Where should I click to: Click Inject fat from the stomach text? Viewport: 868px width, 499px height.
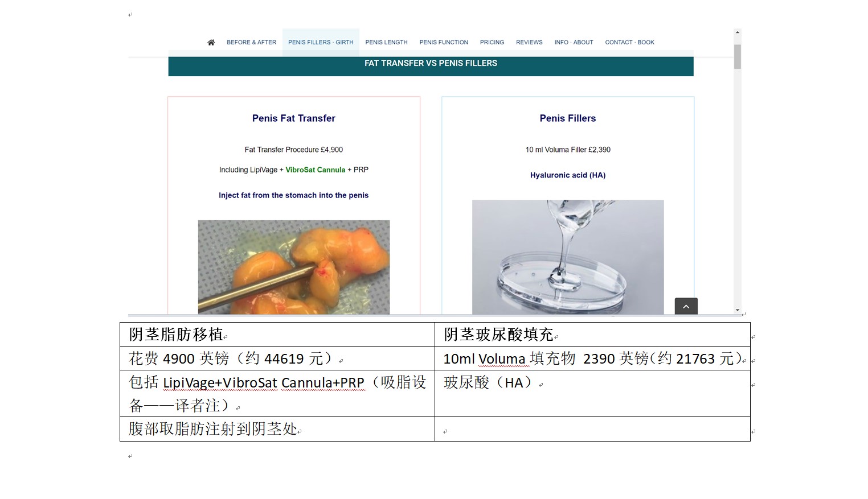(x=293, y=195)
